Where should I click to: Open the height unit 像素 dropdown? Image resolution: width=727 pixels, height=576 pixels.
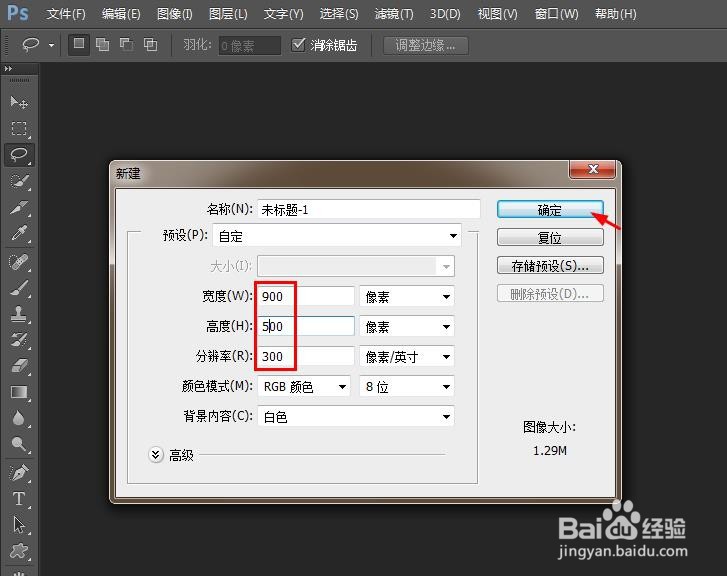click(x=407, y=326)
